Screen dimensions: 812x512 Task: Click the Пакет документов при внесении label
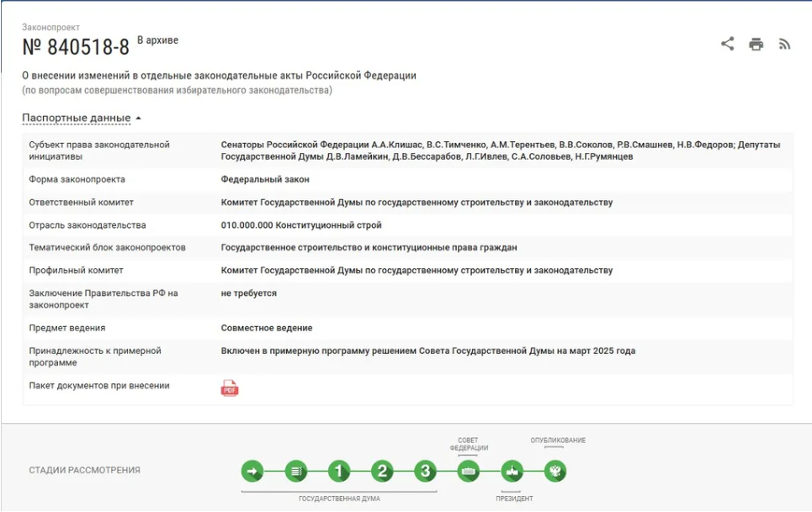click(x=99, y=385)
